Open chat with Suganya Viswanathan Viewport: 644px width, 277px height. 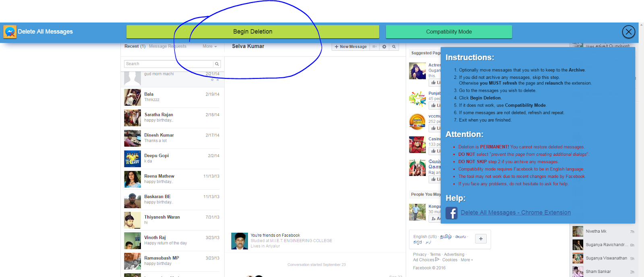(x=604, y=258)
